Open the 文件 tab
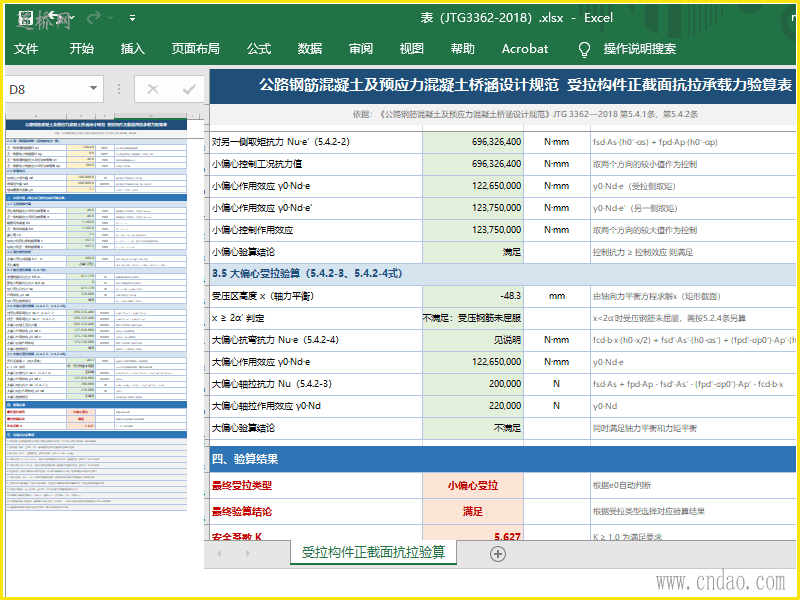 [26, 49]
